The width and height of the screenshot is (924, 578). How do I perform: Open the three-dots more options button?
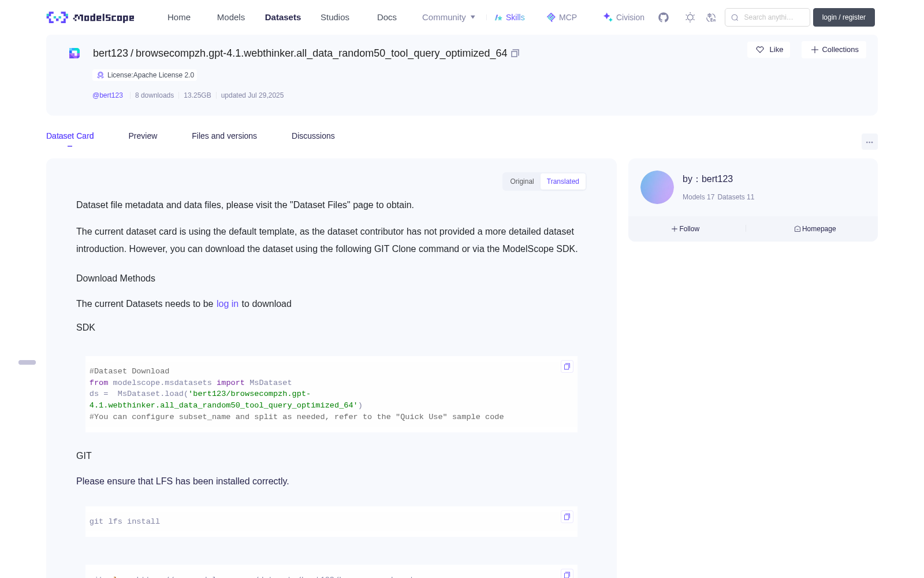tap(869, 142)
